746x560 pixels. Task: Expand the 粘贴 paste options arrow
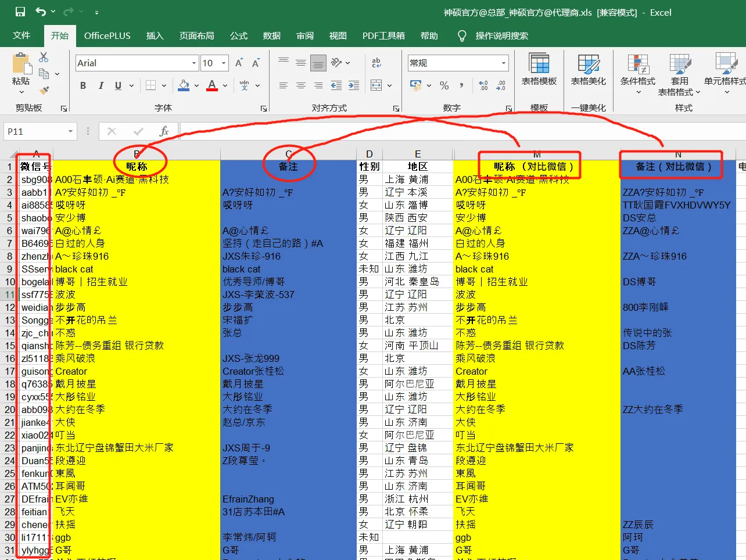(x=21, y=92)
